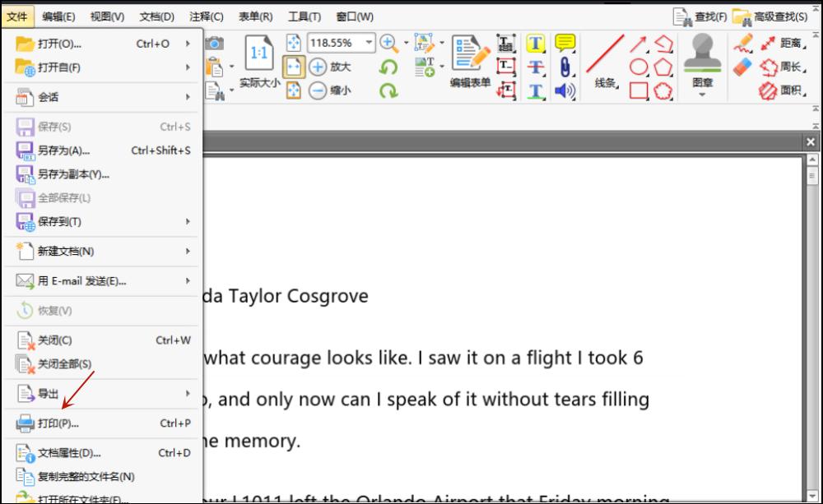Image resolution: width=823 pixels, height=504 pixels.
Task: Click the 查找(F) find button
Action: [700, 16]
